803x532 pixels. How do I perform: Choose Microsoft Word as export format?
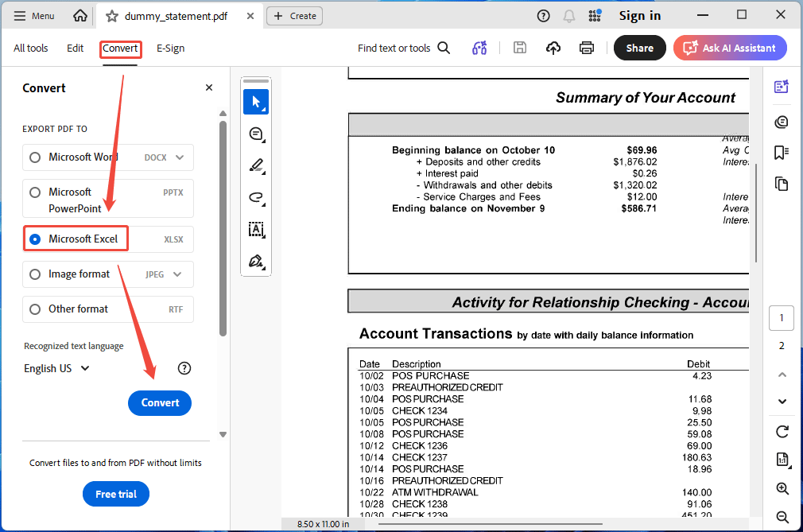[x=34, y=157]
